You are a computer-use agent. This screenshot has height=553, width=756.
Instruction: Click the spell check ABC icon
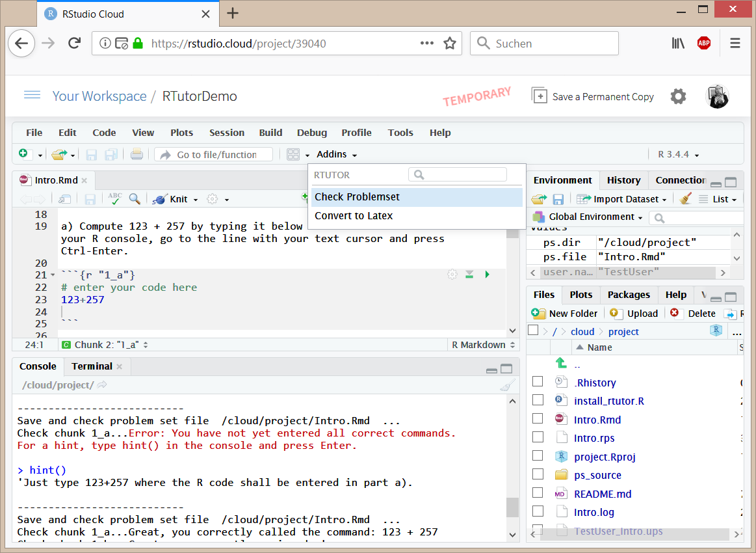[x=115, y=198]
